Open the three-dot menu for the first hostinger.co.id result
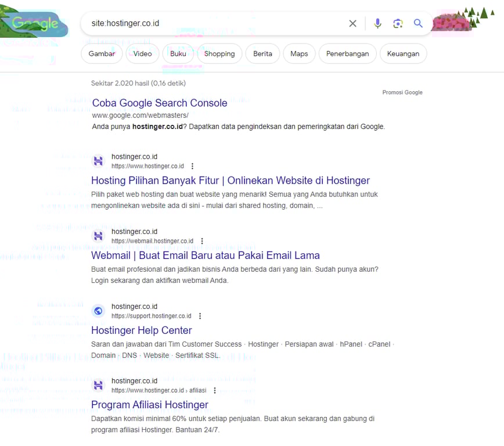504x446 pixels. [x=192, y=166]
